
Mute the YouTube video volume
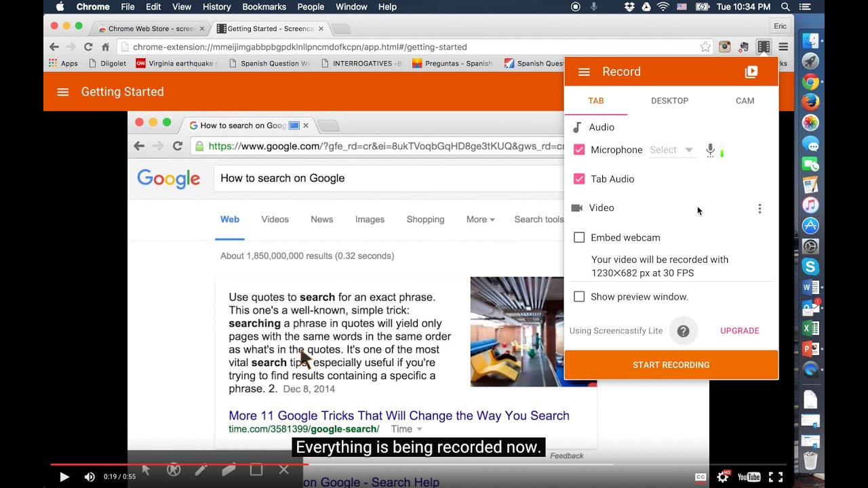pos(90,477)
